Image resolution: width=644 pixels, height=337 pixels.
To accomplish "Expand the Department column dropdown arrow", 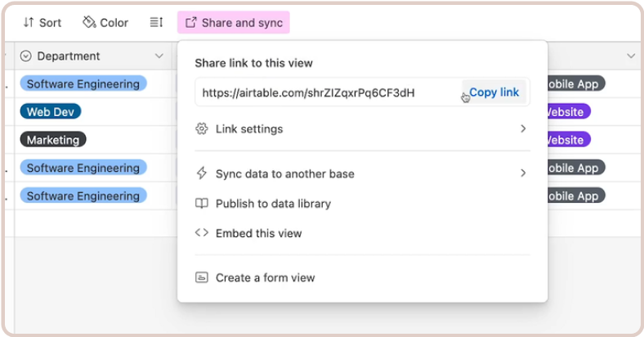I will point(159,56).
